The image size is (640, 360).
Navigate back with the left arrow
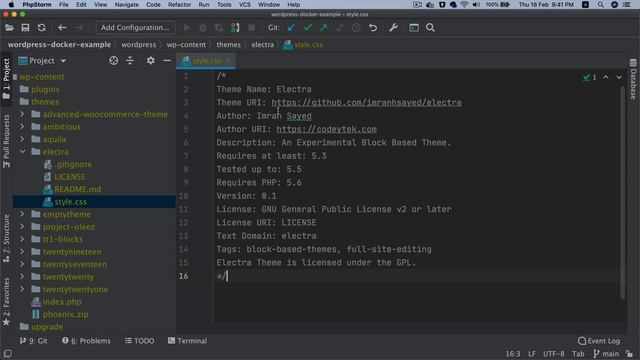coord(62,28)
